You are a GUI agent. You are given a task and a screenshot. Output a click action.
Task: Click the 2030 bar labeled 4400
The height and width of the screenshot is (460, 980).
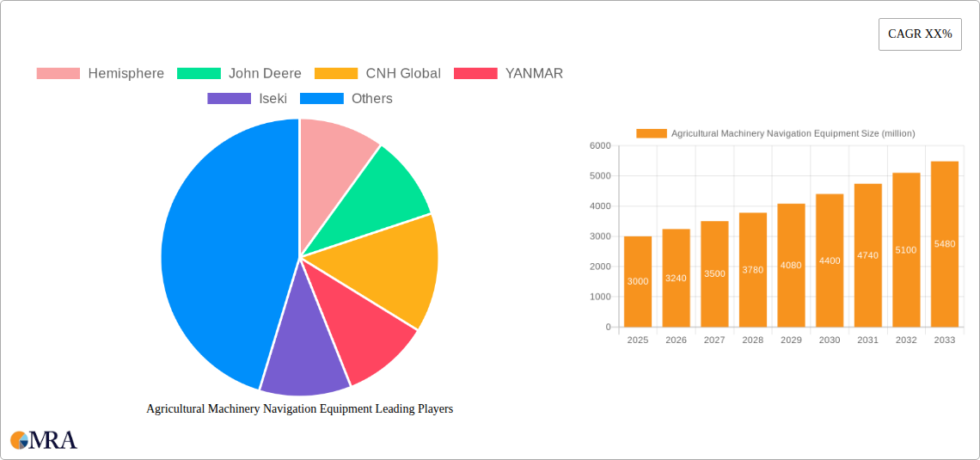click(x=830, y=260)
